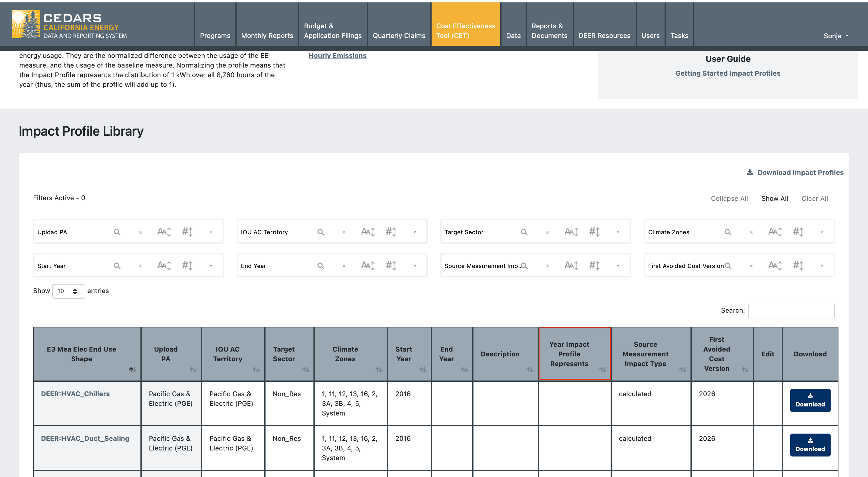This screenshot has width=868, height=477.
Task: Download the DEER:HVAC_Chillers profile
Action: coord(810,400)
